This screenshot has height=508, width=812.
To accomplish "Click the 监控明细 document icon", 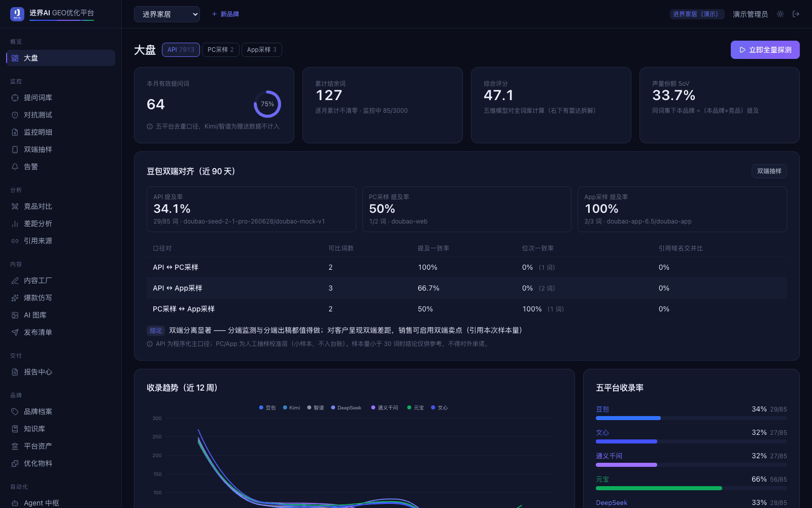I will [x=15, y=132].
